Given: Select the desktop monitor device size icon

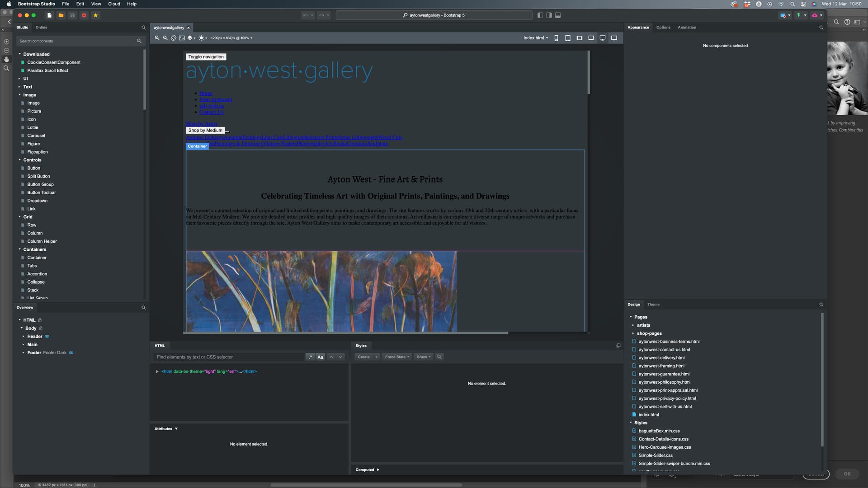Looking at the screenshot, I should [603, 38].
